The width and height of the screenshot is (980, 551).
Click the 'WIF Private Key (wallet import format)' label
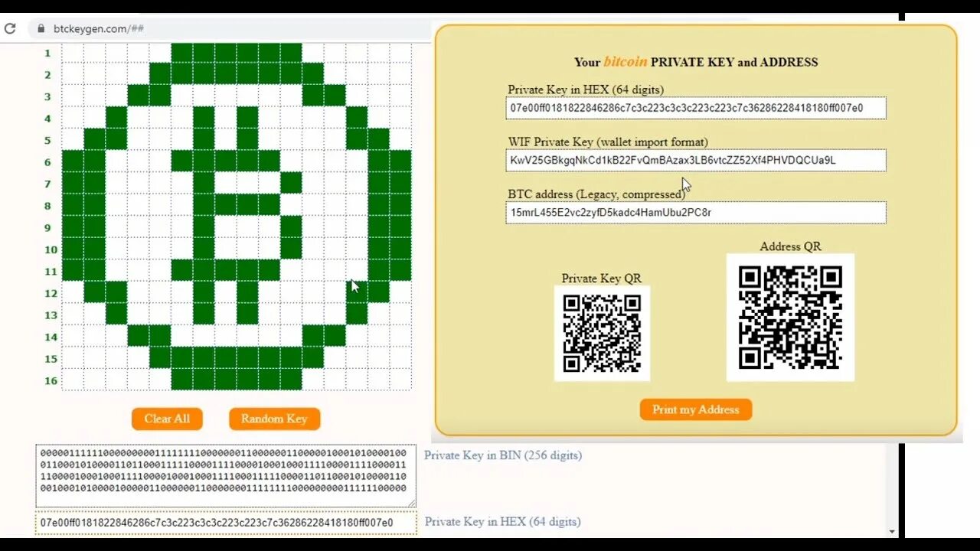[608, 142]
